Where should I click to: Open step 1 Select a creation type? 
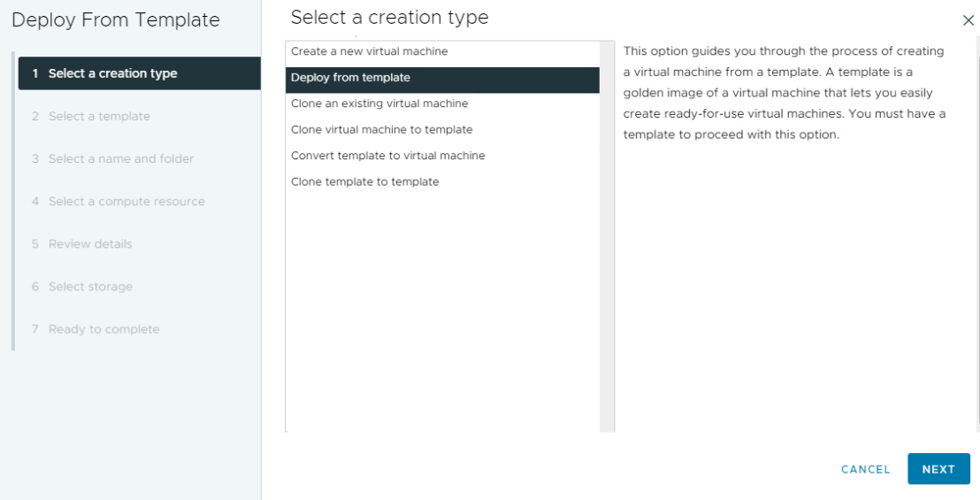[x=140, y=73]
